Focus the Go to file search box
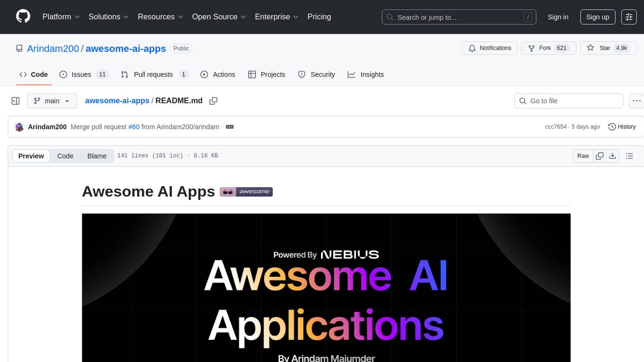The height and width of the screenshot is (362, 644). 569,101
